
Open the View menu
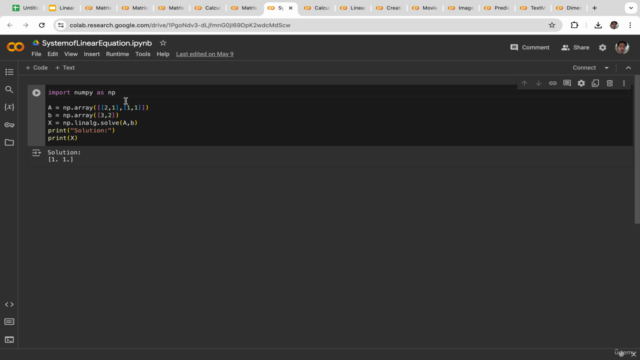click(x=71, y=54)
